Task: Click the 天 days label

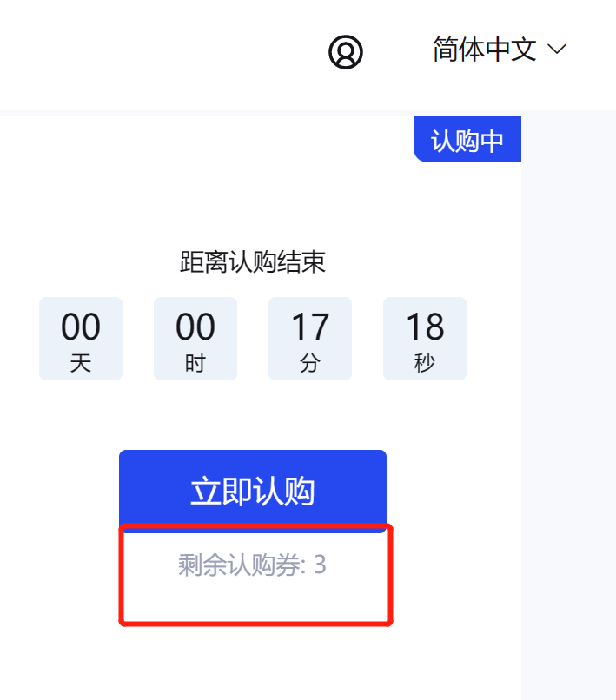Action: [x=81, y=362]
